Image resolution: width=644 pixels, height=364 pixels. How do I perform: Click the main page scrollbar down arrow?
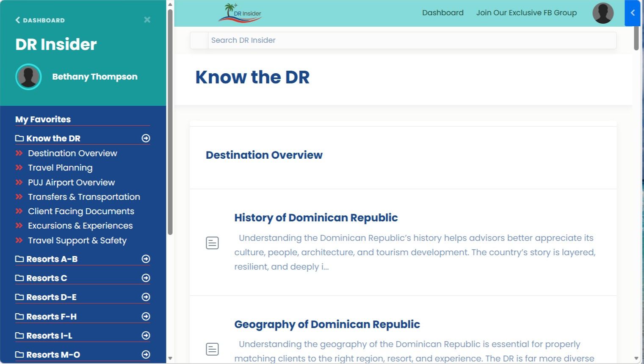[636, 358]
